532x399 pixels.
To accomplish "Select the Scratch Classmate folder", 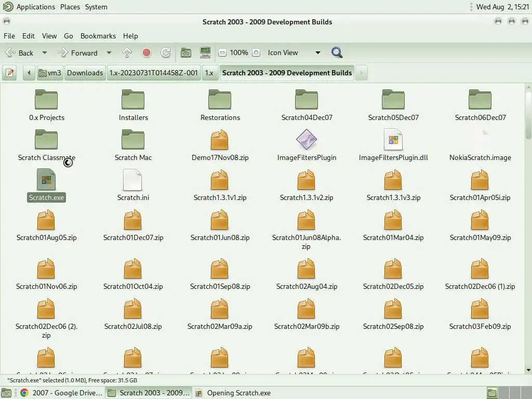I will point(46,145).
